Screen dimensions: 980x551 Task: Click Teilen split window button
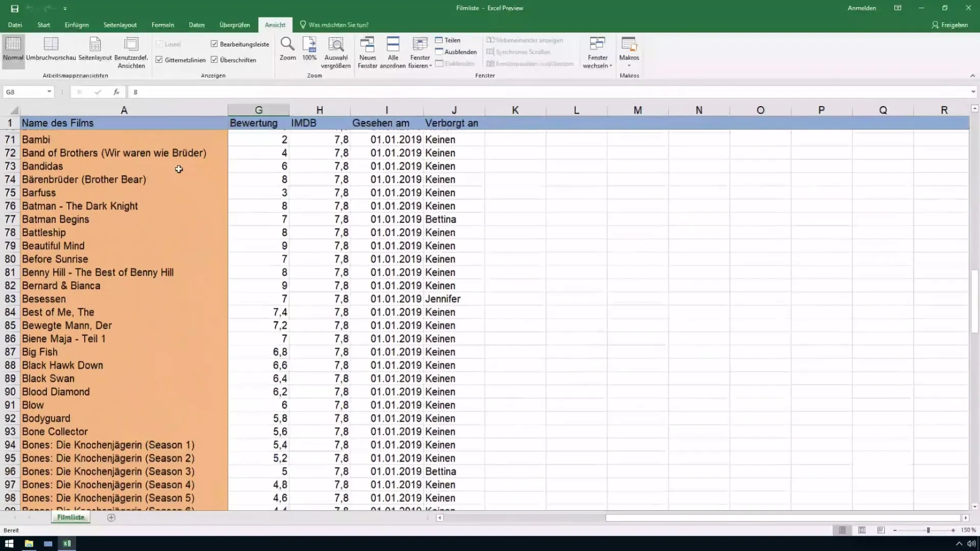click(x=448, y=40)
